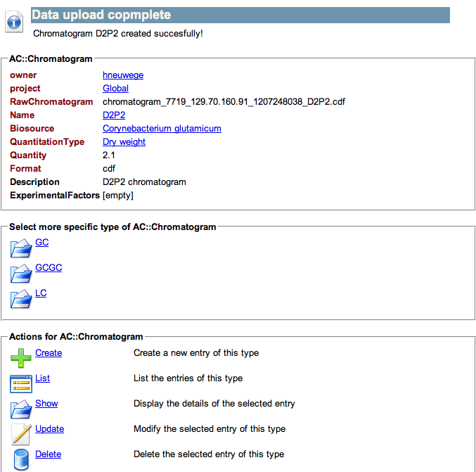Select the GCGC chromatogram type link

pyautogui.click(x=49, y=267)
